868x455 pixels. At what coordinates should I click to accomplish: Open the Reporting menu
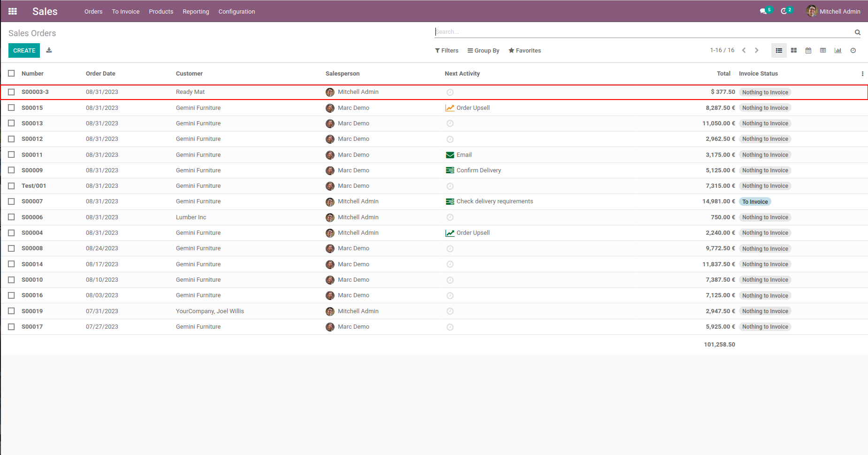tap(196, 11)
